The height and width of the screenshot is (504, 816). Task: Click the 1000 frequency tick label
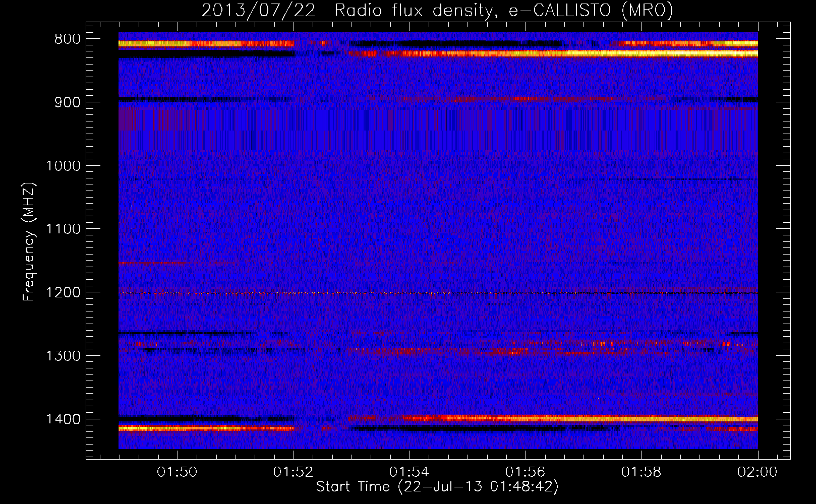[63, 166]
